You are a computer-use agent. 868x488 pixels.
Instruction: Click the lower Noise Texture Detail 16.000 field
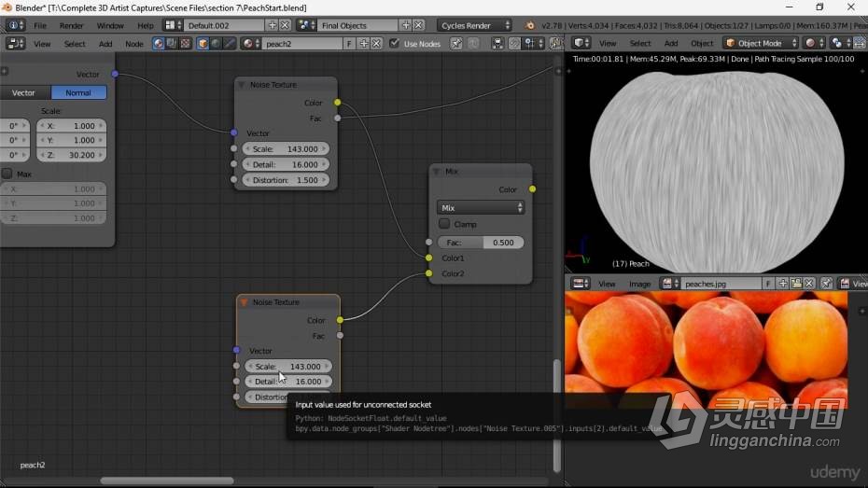point(288,382)
